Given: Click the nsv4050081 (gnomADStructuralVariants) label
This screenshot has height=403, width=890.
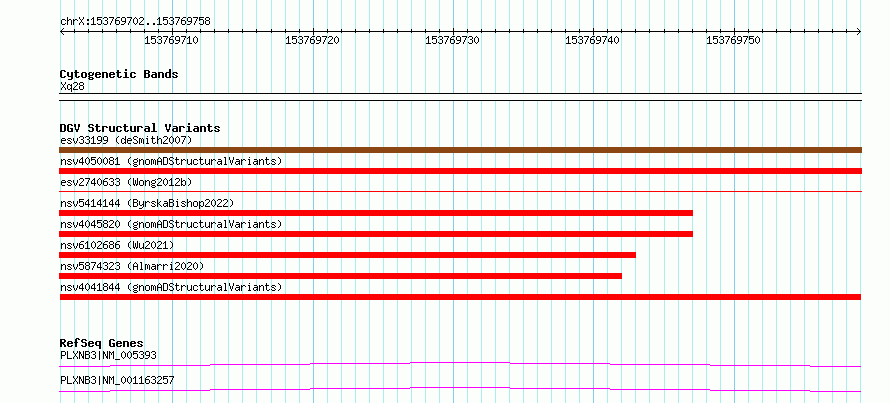Looking at the screenshot, I should pos(171,161).
